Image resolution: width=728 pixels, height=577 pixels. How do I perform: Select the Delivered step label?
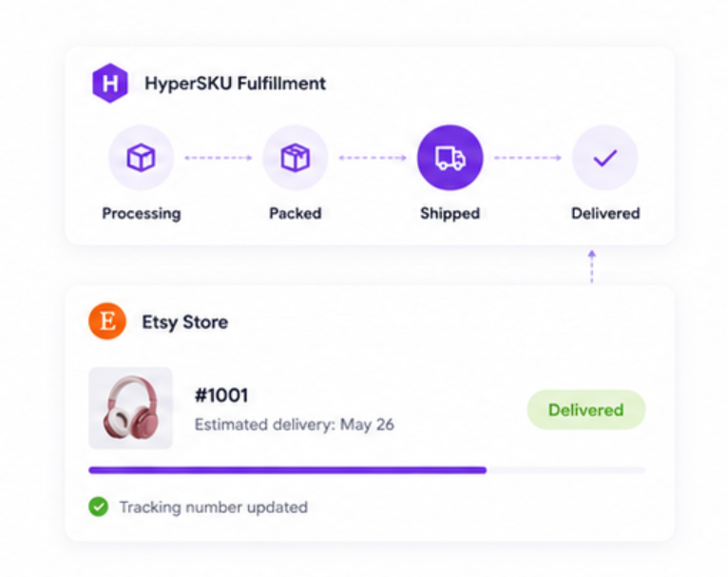(x=605, y=214)
